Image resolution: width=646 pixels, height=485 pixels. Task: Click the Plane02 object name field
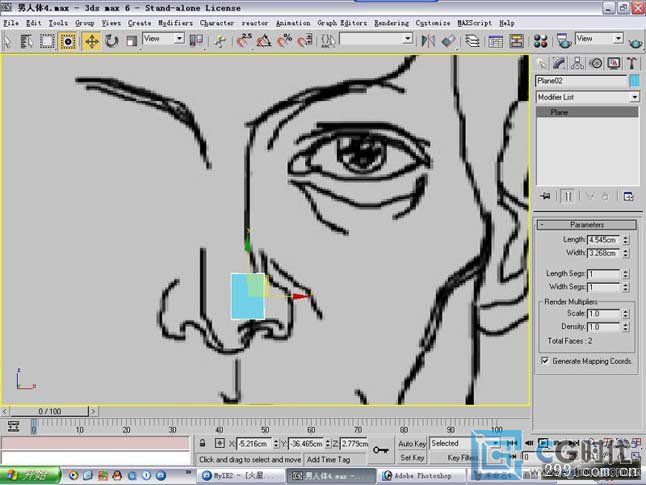click(581, 81)
